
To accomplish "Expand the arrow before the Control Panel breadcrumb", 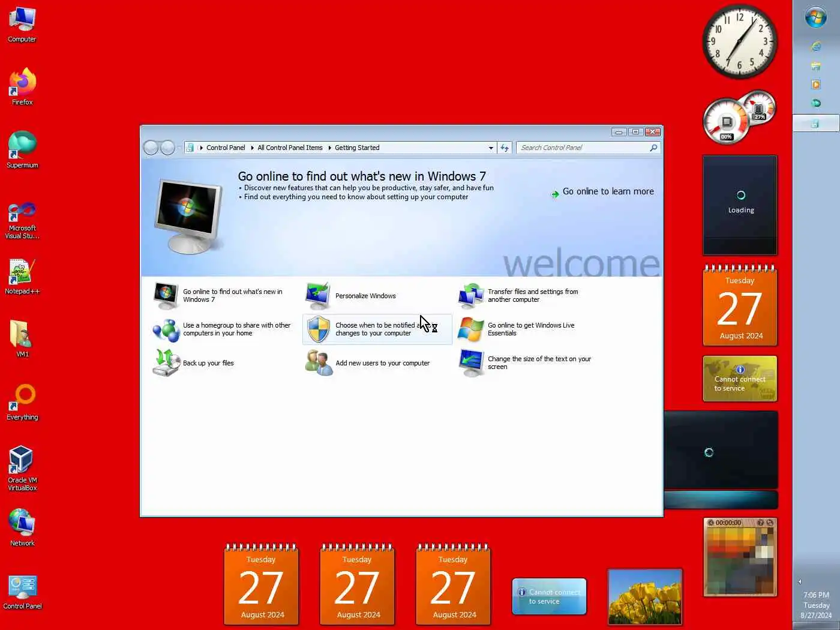I will 201,148.
